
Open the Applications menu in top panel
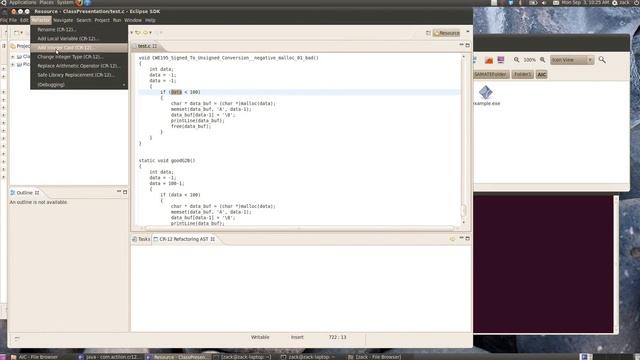22,2
